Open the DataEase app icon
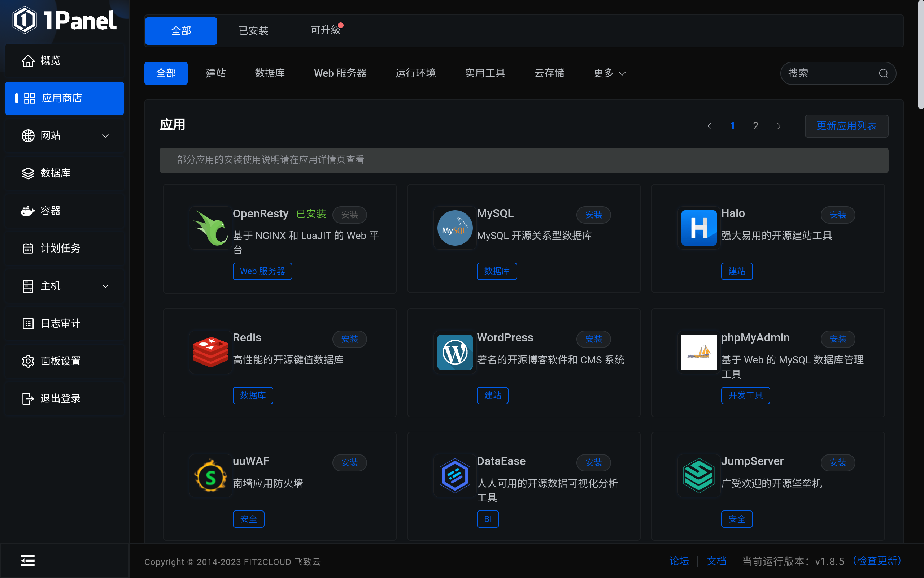 click(455, 476)
